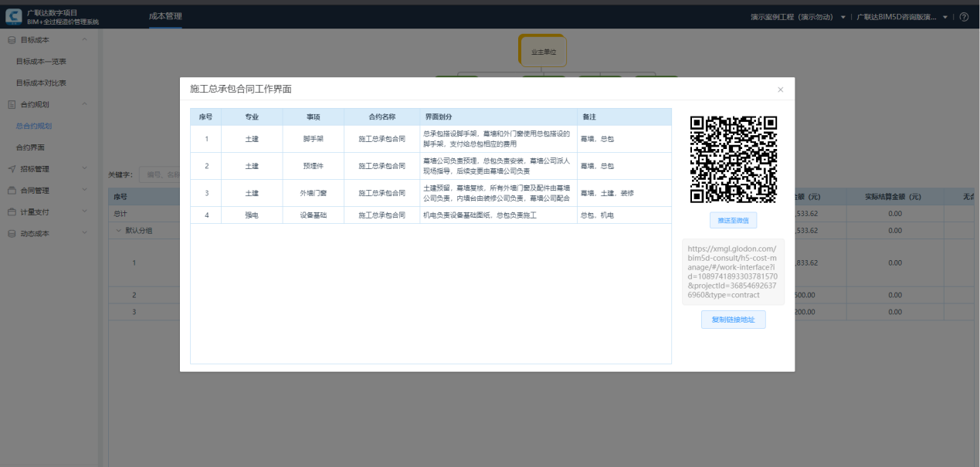Click the 备注 column header

624,117
